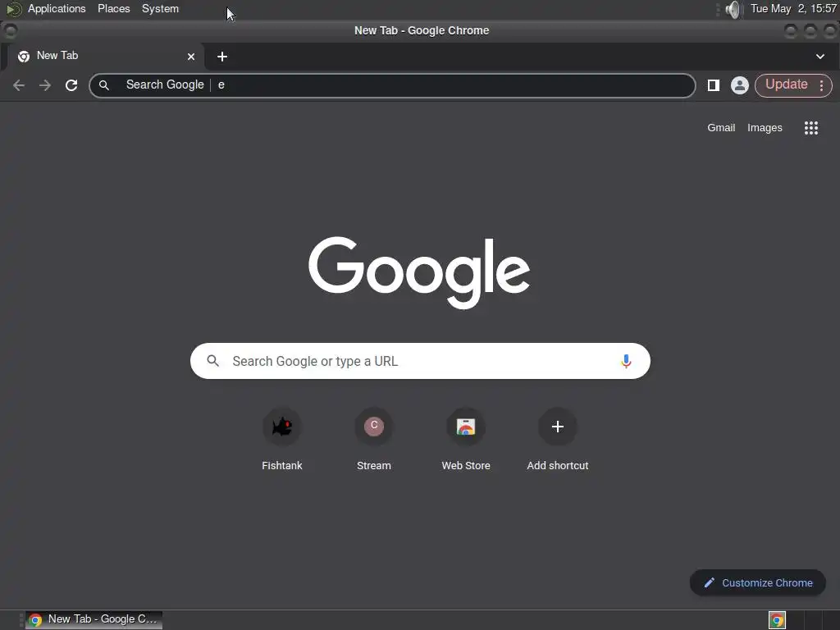The width and height of the screenshot is (840, 630).
Task: Open the Google apps grid
Action: click(810, 127)
